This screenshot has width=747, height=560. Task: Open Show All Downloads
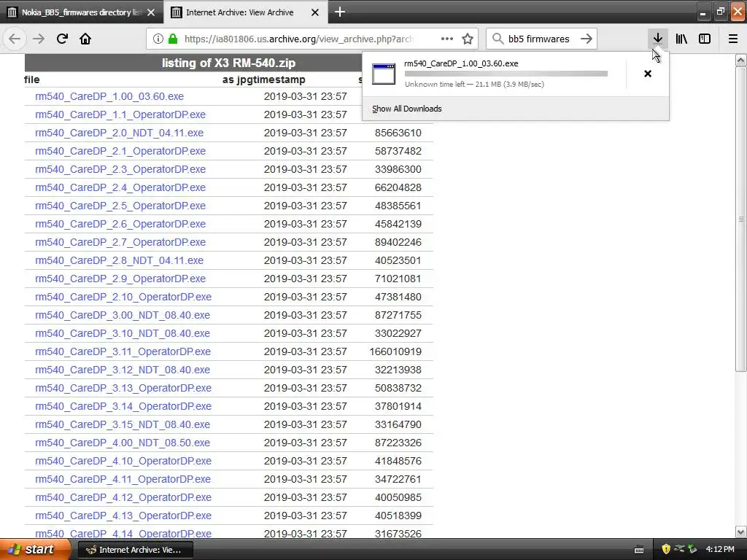407,109
